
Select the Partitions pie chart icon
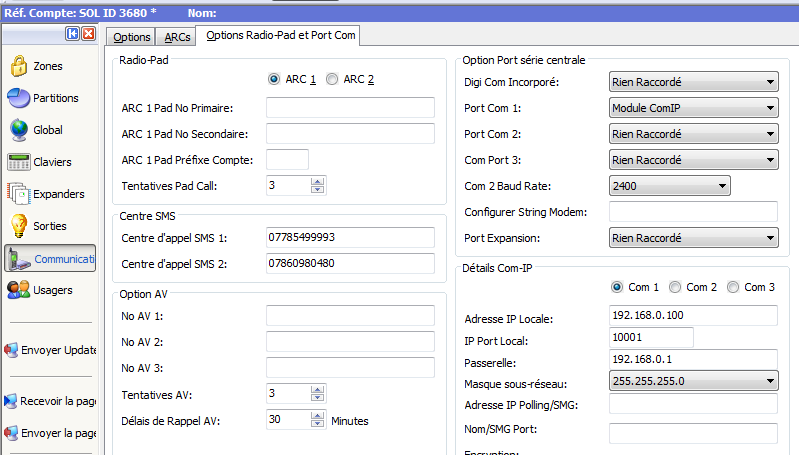click(18, 98)
